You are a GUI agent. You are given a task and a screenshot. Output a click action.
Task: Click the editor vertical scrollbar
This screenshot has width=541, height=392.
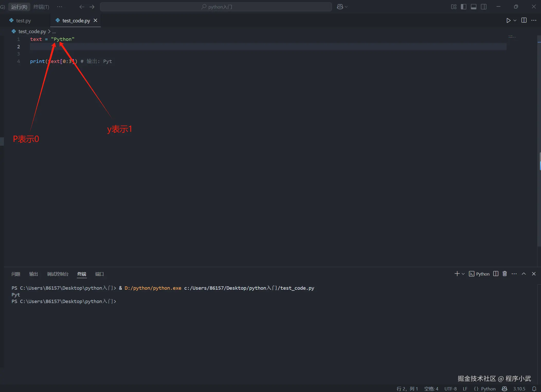[x=539, y=141]
